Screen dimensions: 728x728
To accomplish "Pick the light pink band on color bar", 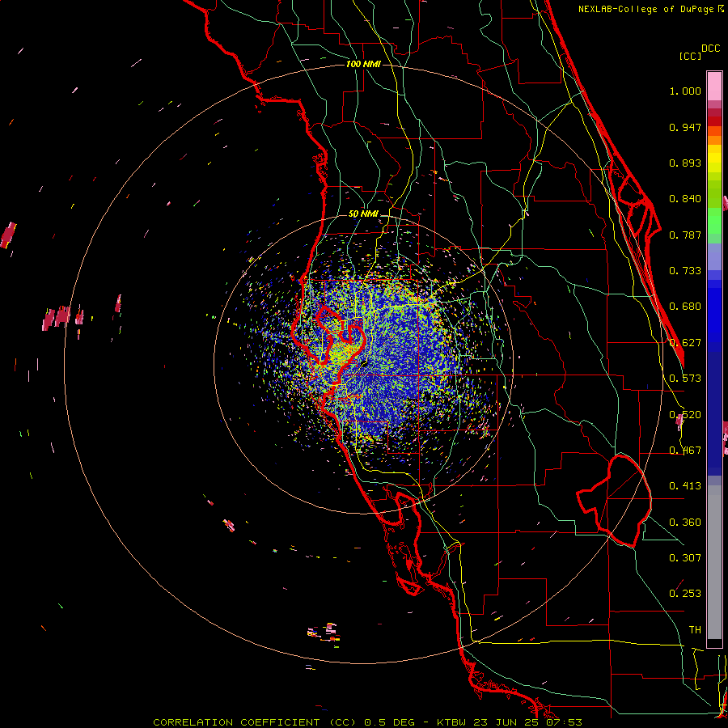I will click(714, 86).
